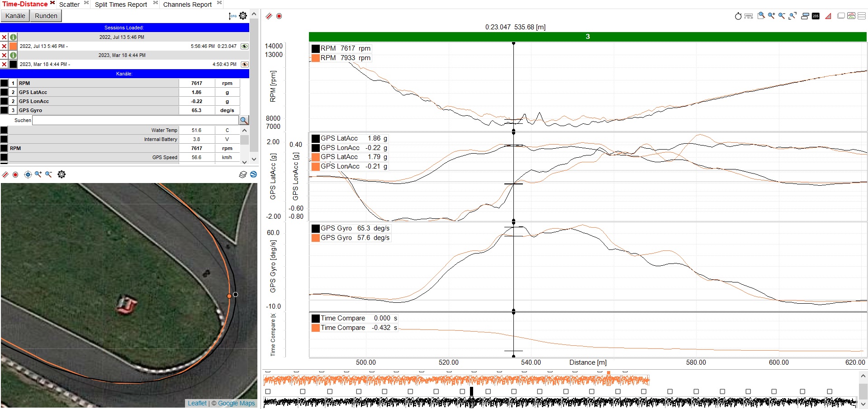This screenshot has height=409, width=868.
Task: Click the Kanäle button
Action: coord(15,16)
